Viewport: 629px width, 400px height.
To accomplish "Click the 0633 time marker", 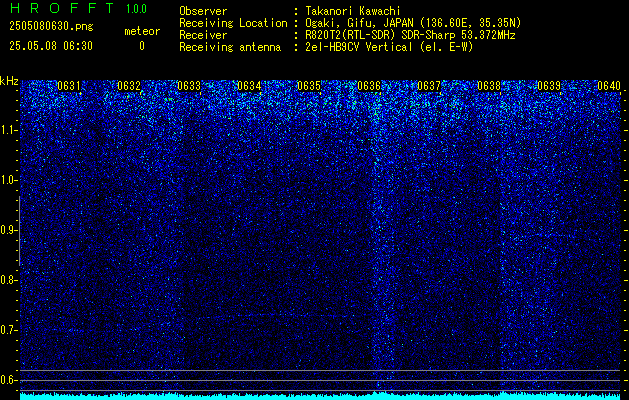I will (x=189, y=86).
